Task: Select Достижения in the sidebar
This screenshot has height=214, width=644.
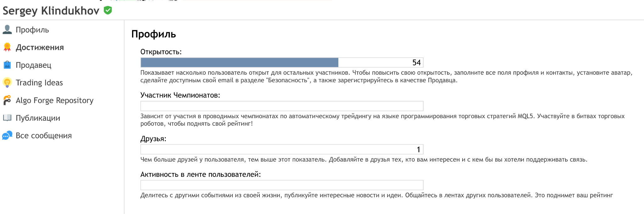Action: (40, 48)
